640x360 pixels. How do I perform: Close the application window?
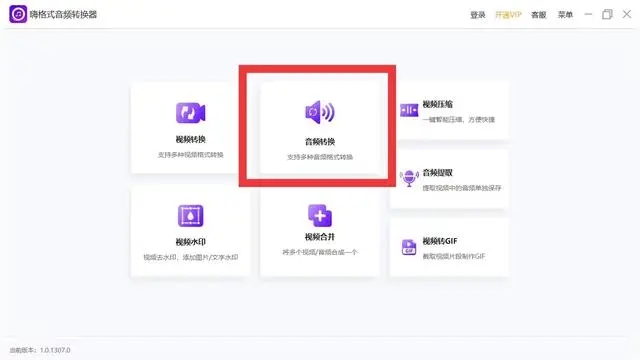[627, 14]
